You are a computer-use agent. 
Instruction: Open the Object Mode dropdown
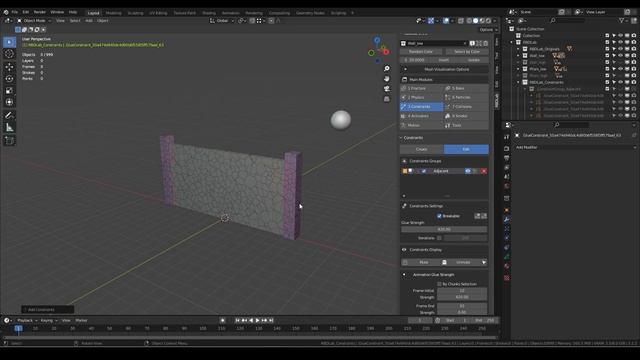[x=34, y=20]
